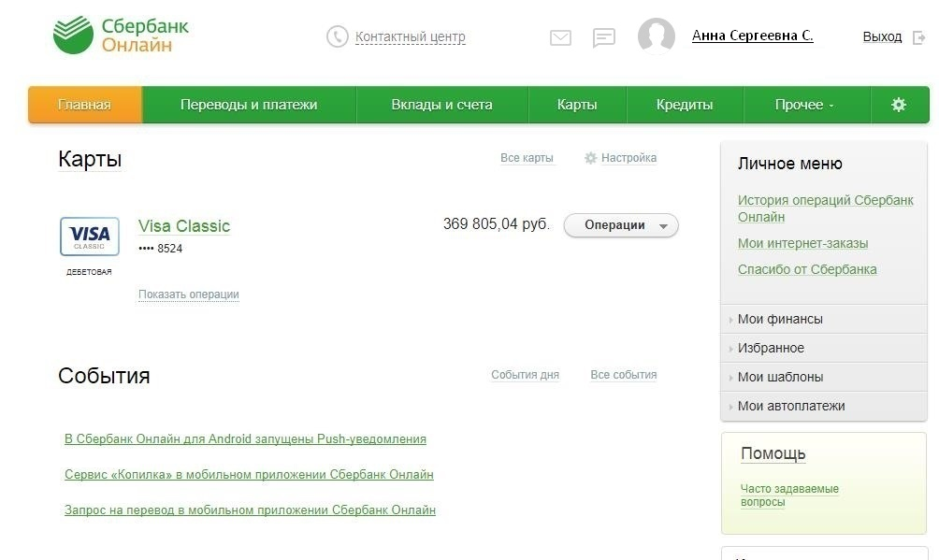Click the phone icon near Контактный центр

337,36
